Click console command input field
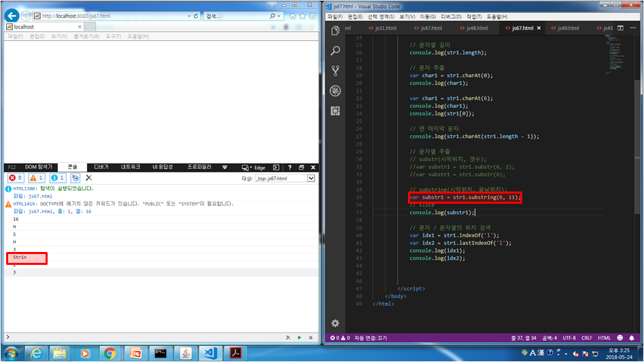Screen dimensions: 644x362 146,338
